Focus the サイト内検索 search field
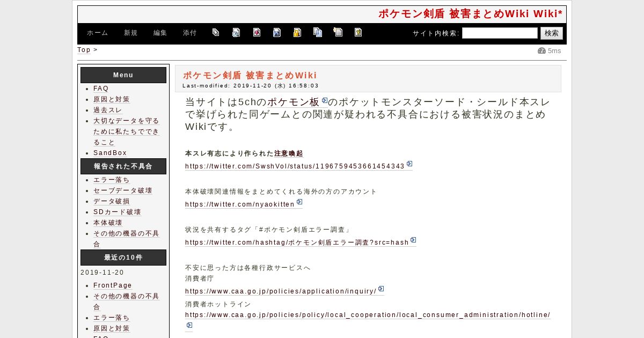644x338 pixels. (x=500, y=33)
